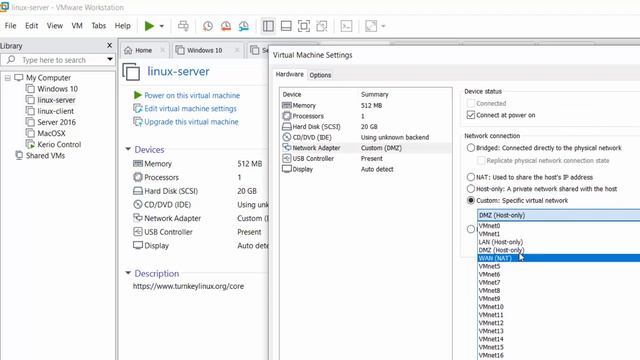Collapse the Devices section
This screenshot has width=640, height=360.
128,149
